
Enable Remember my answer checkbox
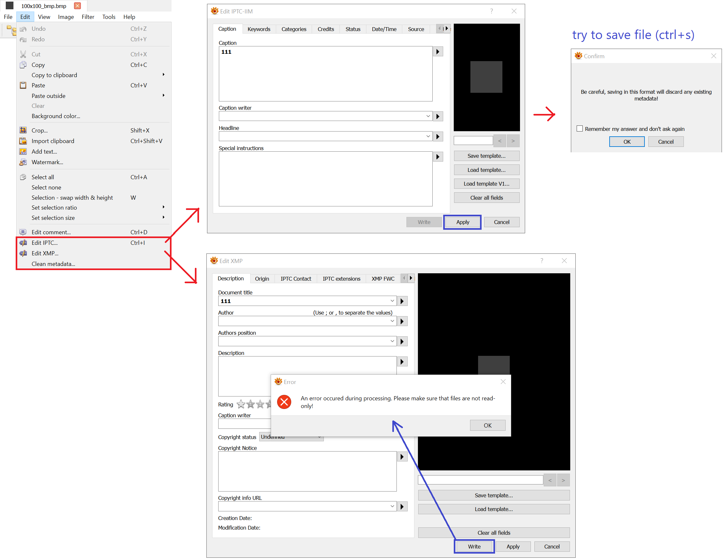click(580, 129)
